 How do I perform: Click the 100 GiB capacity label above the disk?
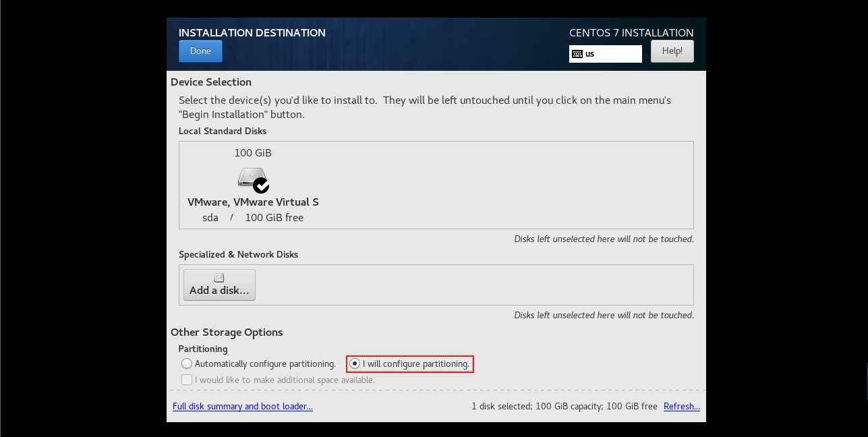point(253,153)
